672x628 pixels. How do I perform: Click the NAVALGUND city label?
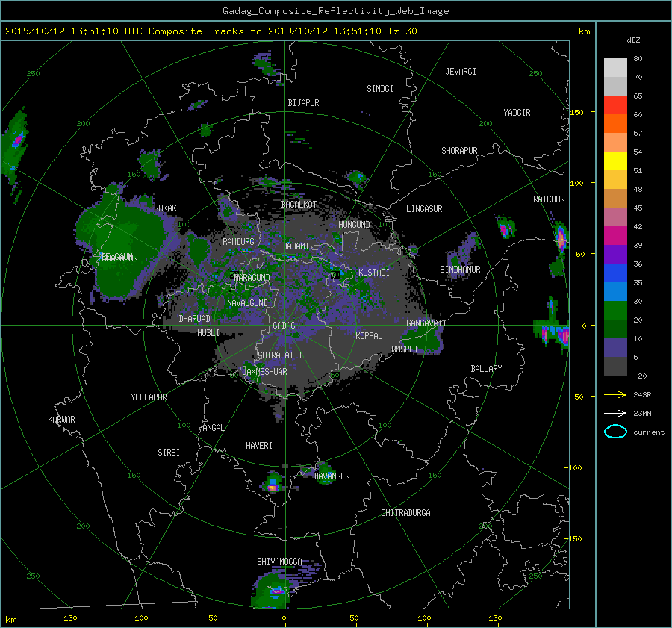(247, 303)
